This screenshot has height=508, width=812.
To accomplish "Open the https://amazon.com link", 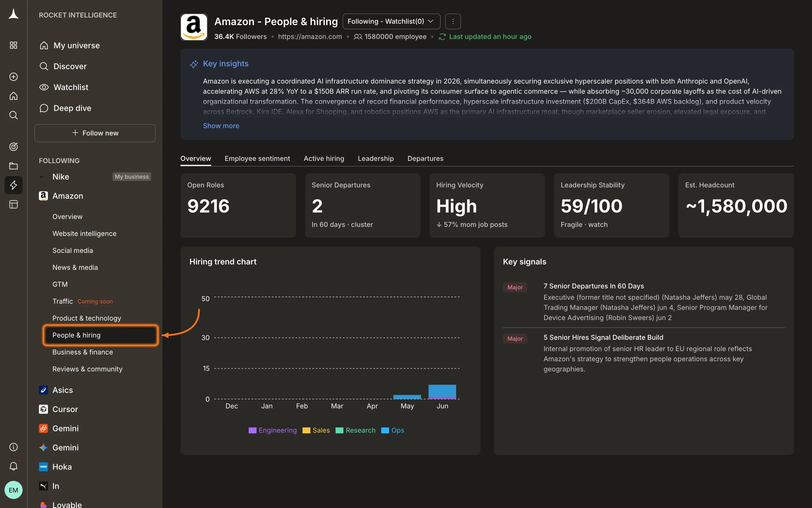I will tap(310, 37).
